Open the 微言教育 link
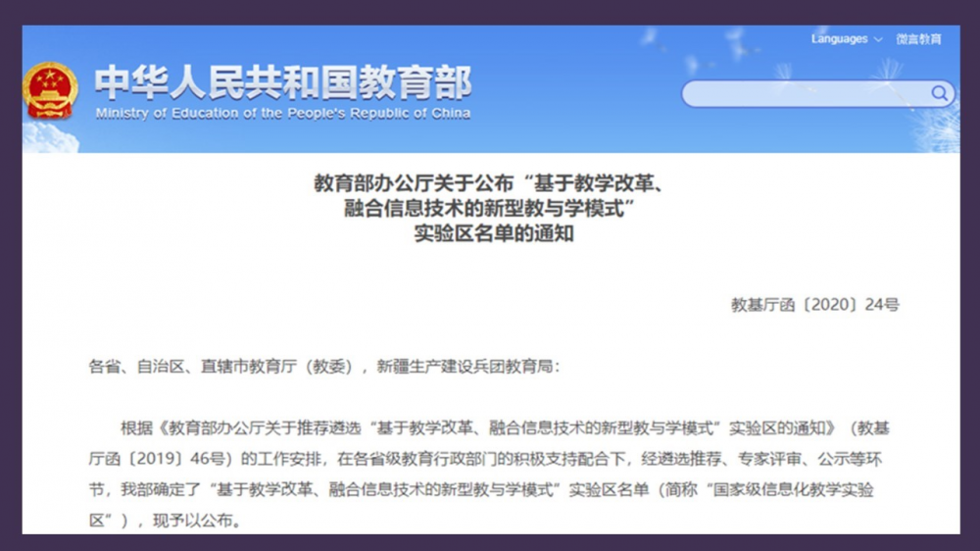980x551 pixels. (x=918, y=39)
